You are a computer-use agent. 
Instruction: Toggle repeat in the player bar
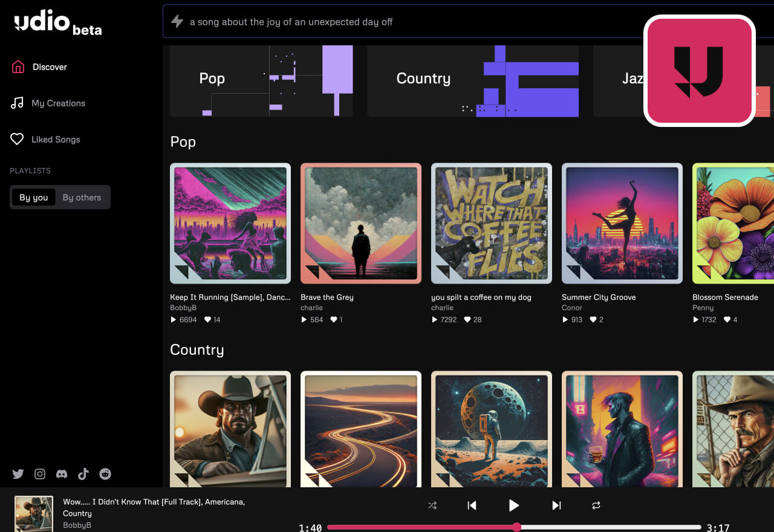[x=596, y=505]
